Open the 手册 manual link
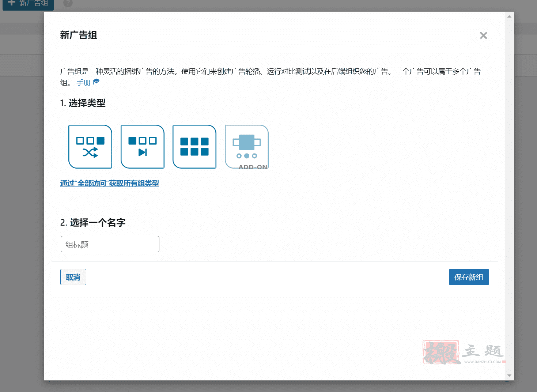 click(x=83, y=82)
